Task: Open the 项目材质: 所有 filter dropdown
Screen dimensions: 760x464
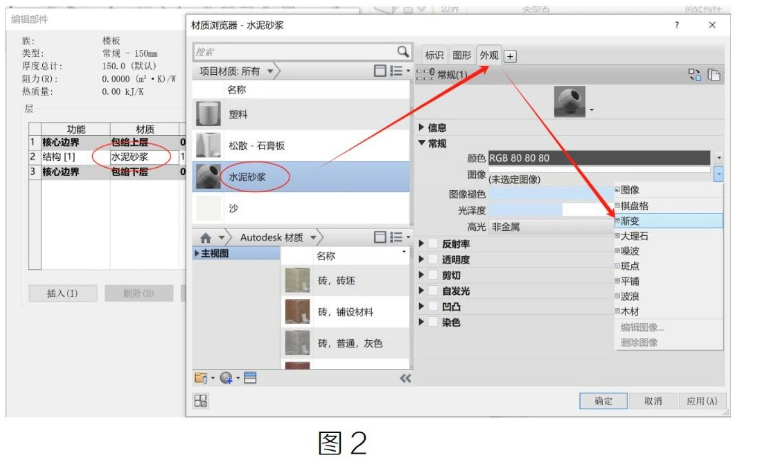Action: click(x=270, y=71)
